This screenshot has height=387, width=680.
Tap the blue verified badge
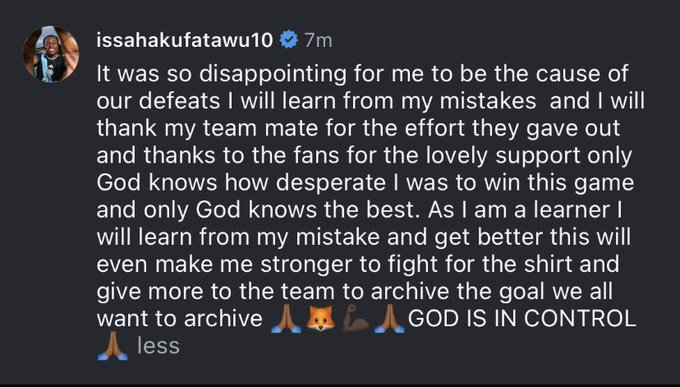click(288, 41)
